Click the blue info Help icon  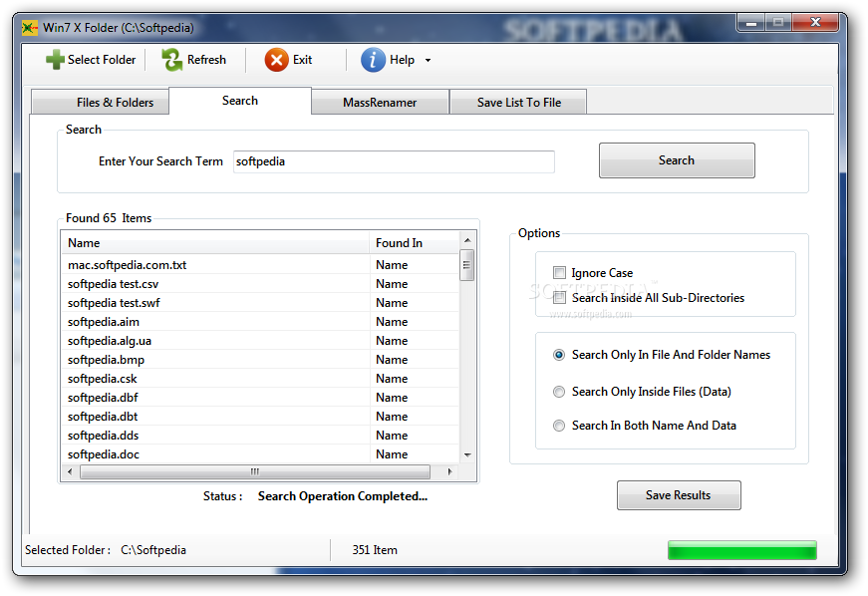pos(373,60)
